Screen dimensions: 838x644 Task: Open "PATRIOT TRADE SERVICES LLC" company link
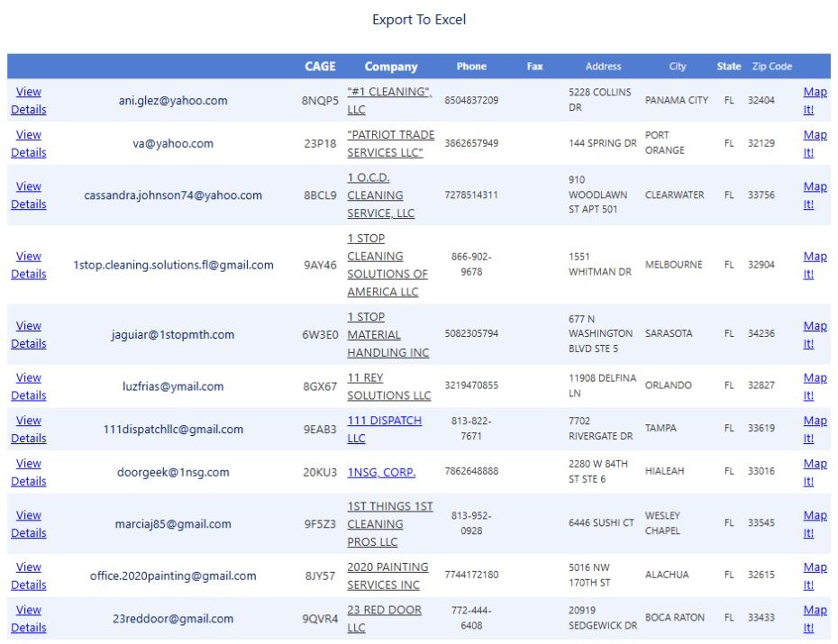[x=391, y=143]
